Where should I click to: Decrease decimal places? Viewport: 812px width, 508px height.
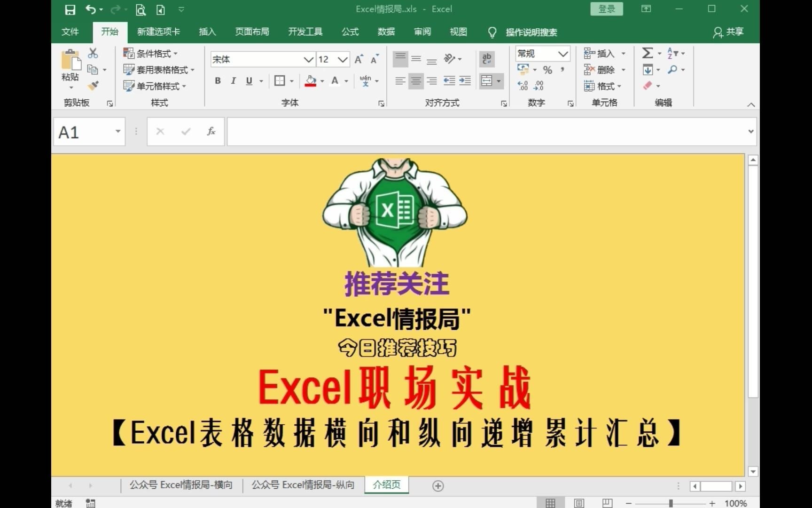click(x=539, y=86)
